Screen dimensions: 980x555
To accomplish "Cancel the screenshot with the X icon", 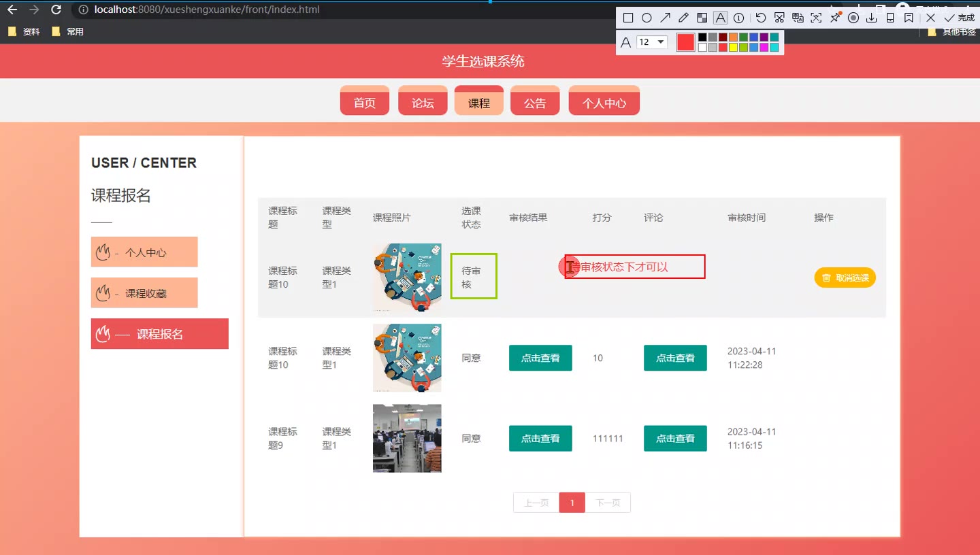I will tap(931, 18).
